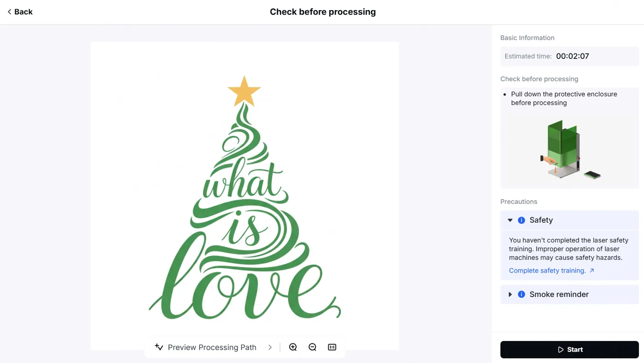Click the zoom out magnifier icon
644x363 pixels.
pos(312,347)
